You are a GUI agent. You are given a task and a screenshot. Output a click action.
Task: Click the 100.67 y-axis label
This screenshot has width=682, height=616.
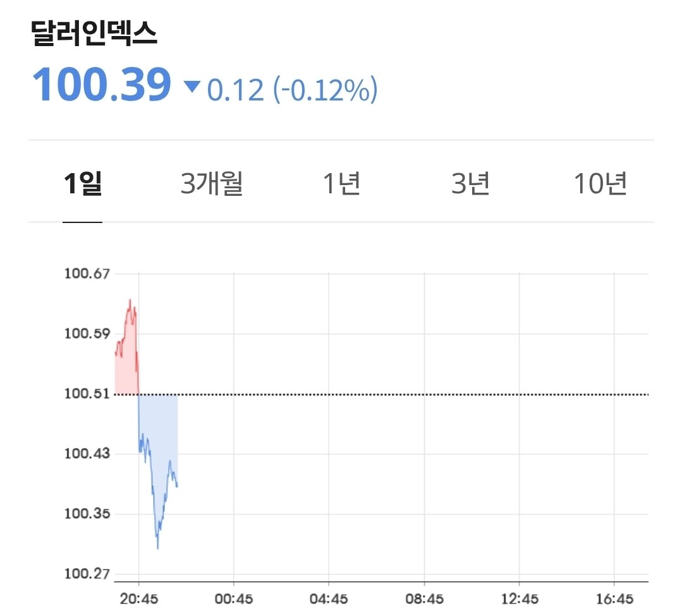tap(87, 274)
